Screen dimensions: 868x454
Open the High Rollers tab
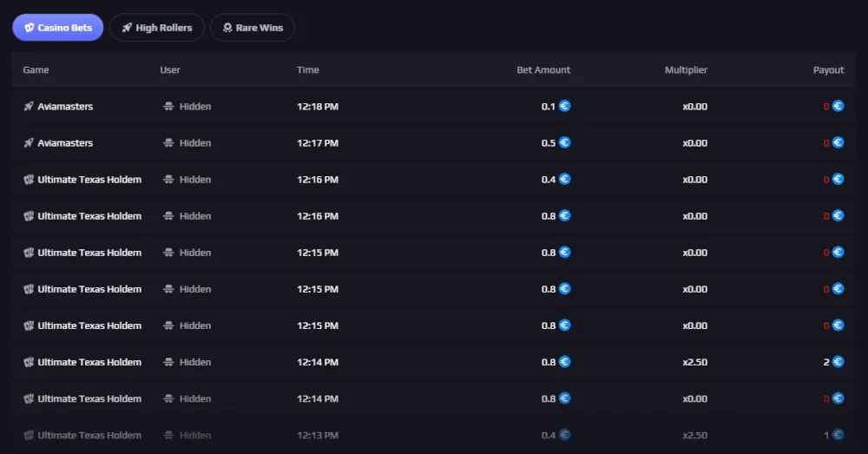point(156,28)
